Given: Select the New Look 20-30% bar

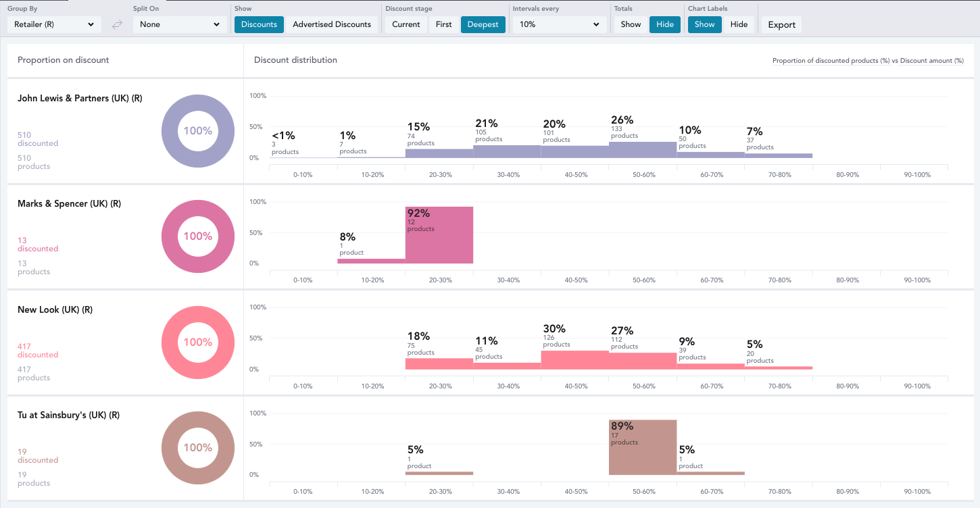Looking at the screenshot, I should [439, 364].
